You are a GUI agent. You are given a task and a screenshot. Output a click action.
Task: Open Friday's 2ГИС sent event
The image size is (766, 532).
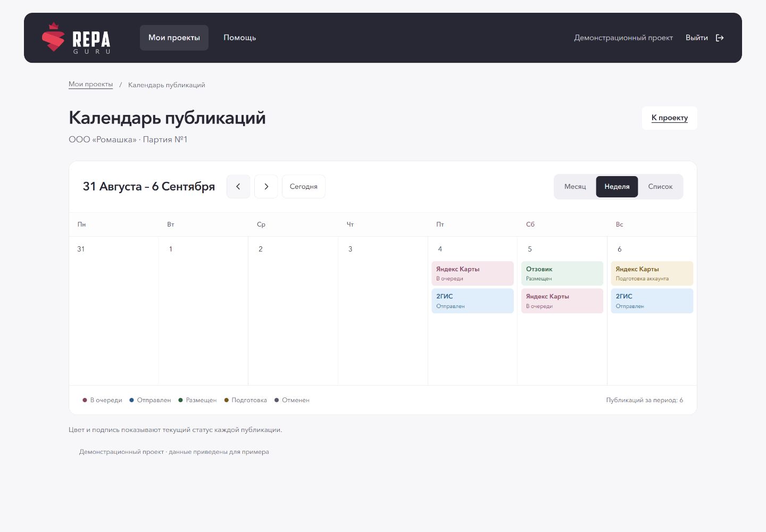pos(472,301)
